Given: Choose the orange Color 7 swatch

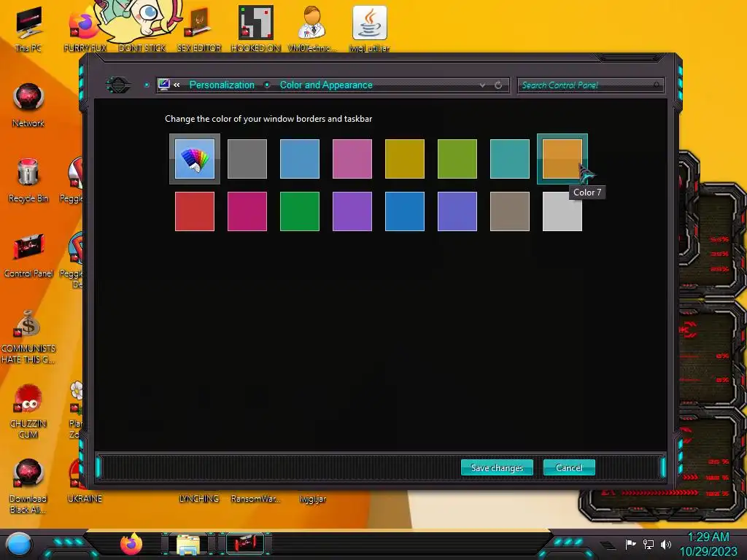Looking at the screenshot, I should [562, 158].
